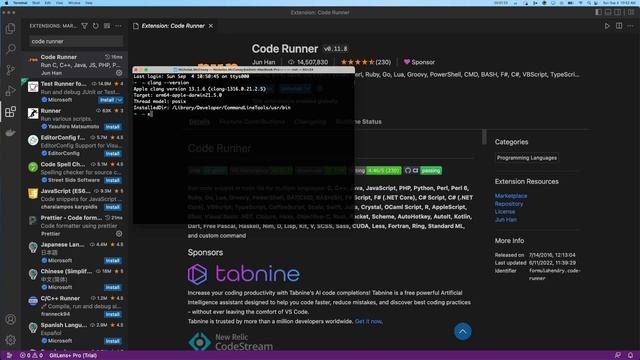Run code with the play icon

607,26
